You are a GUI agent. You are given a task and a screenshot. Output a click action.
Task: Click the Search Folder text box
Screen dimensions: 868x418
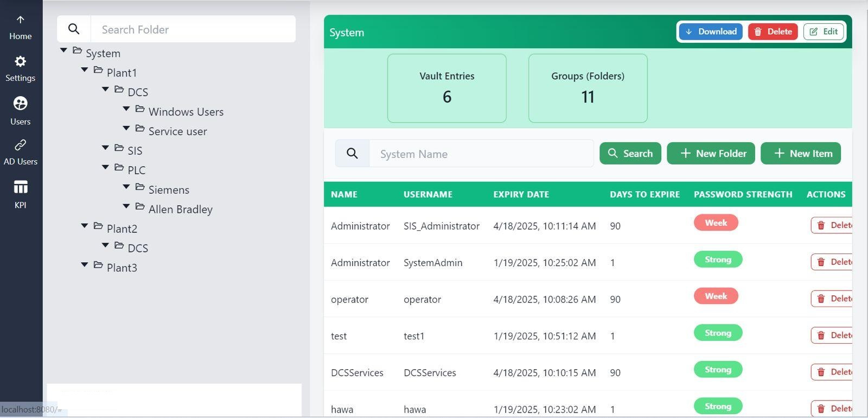(x=193, y=29)
